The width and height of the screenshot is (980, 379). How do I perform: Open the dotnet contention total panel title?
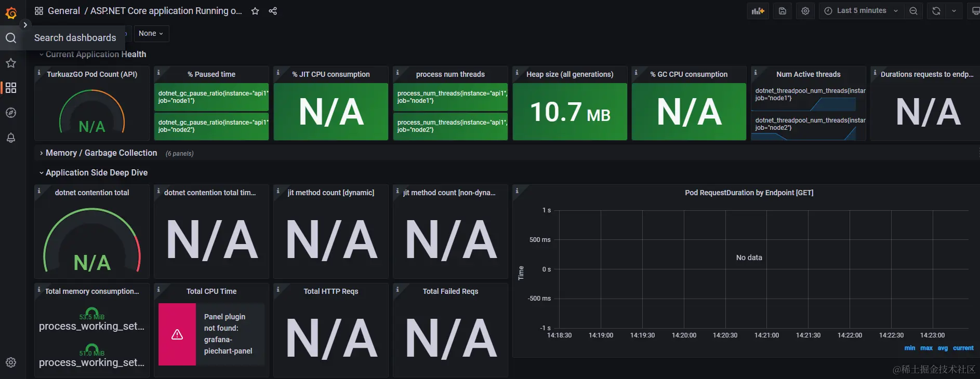pos(92,193)
